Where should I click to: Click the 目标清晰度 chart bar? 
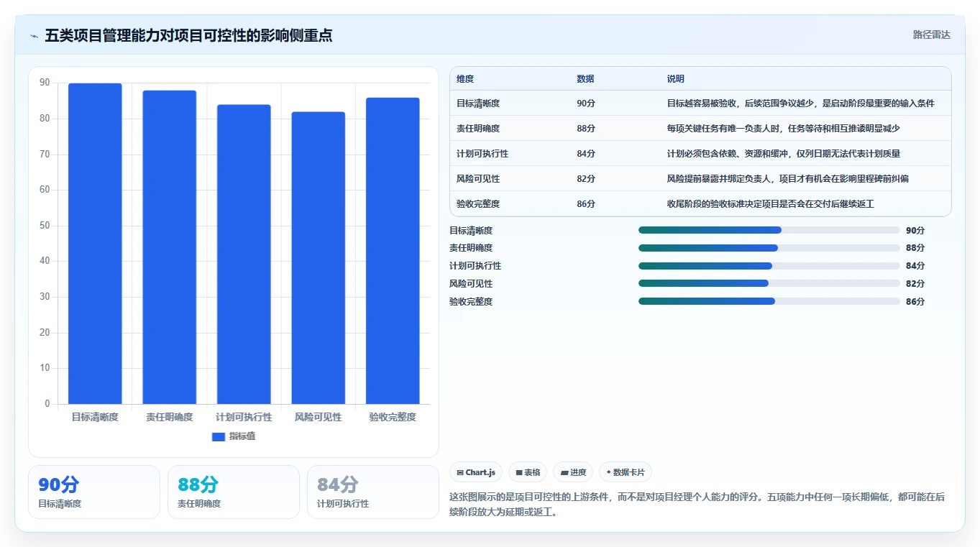pyautogui.click(x=95, y=244)
